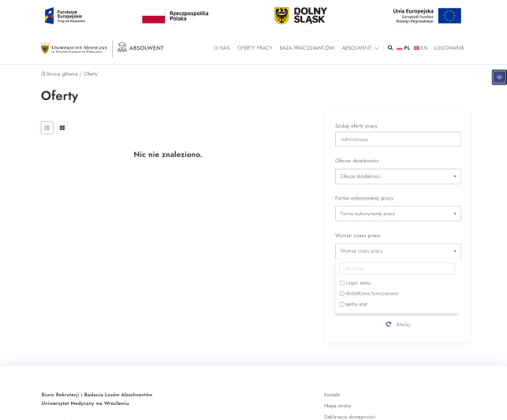Viewport: 507px width, 420px height.
Task: Open the accessibility eye panel
Action: (x=499, y=76)
